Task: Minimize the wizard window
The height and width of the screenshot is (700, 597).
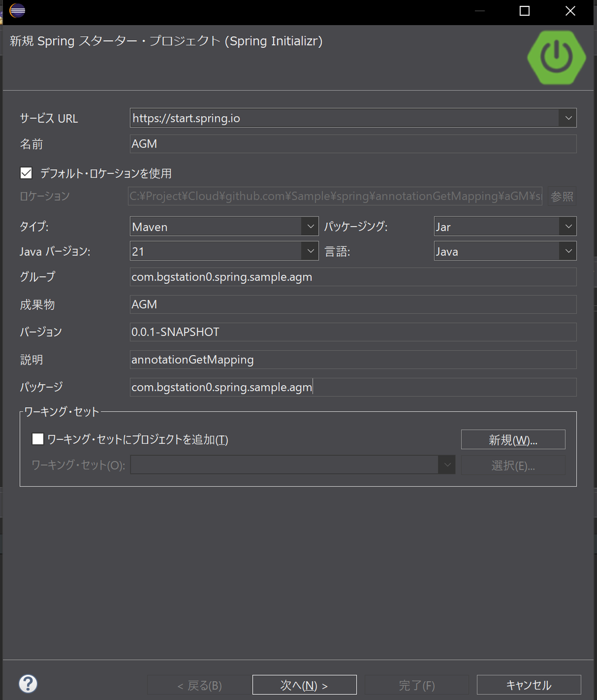Action: 479,11
